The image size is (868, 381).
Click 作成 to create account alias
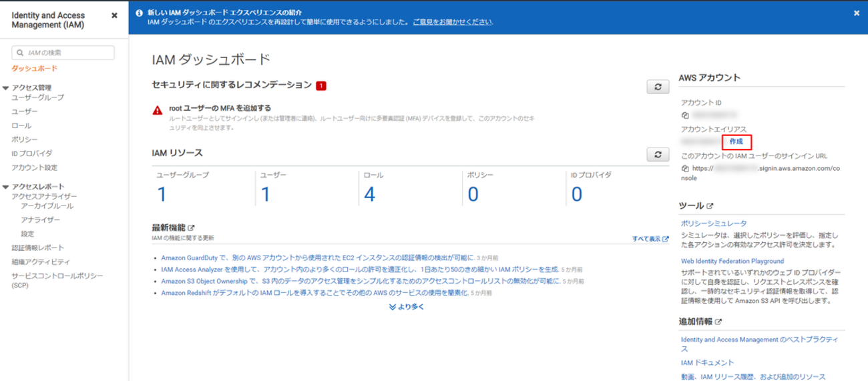tap(736, 141)
